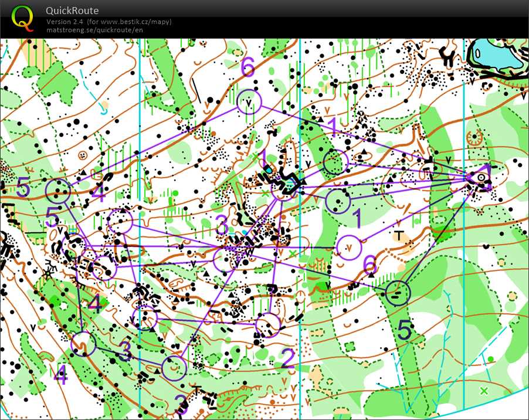Select the bottom control circle on the contour
Screen dimensions: 529x420
click(x=174, y=367)
